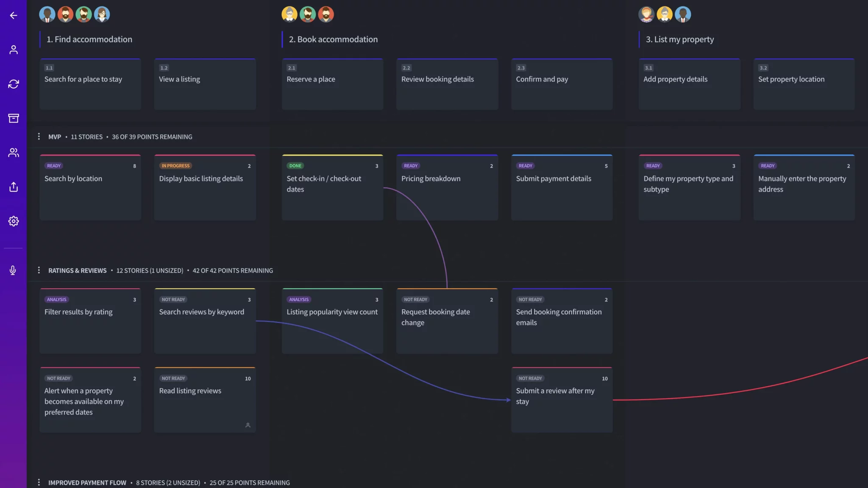Open the personas user icon in sidebar
This screenshot has width=868, height=488.
14,50
